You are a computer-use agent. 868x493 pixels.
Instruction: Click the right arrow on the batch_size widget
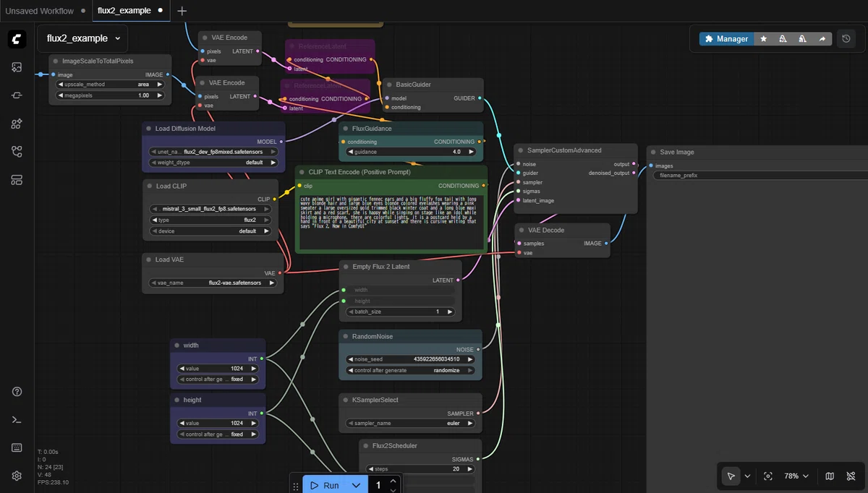[451, 312]
